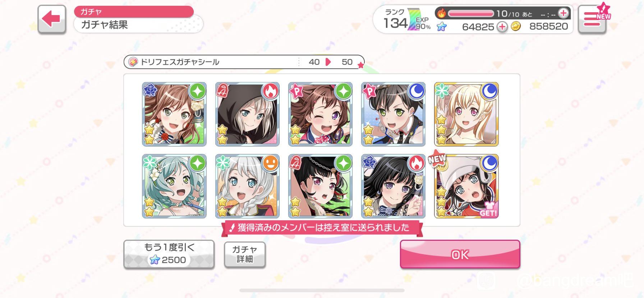Screen dimensions: 644x298
Task: Confirm results with the pink OK button
Action: coord(460,254)
